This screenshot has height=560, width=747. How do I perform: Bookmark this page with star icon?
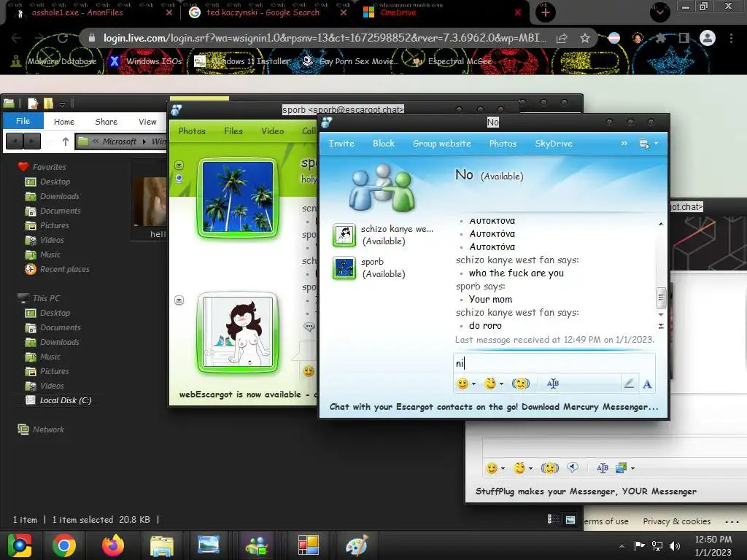[585, 39]
